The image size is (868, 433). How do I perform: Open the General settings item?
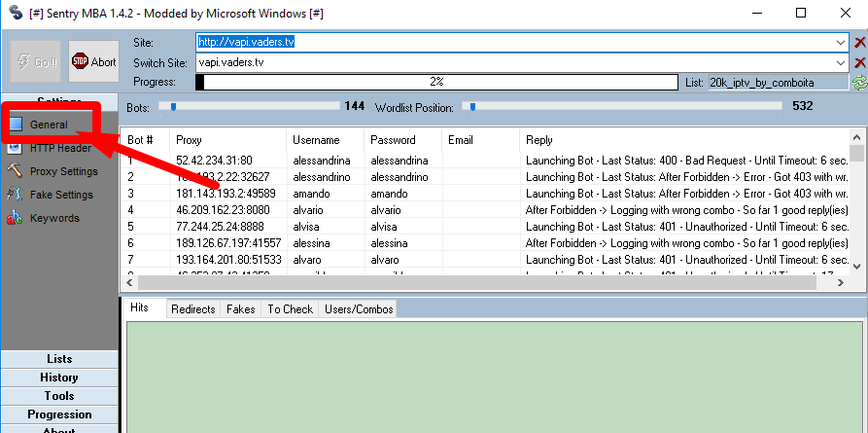point(49,125)
